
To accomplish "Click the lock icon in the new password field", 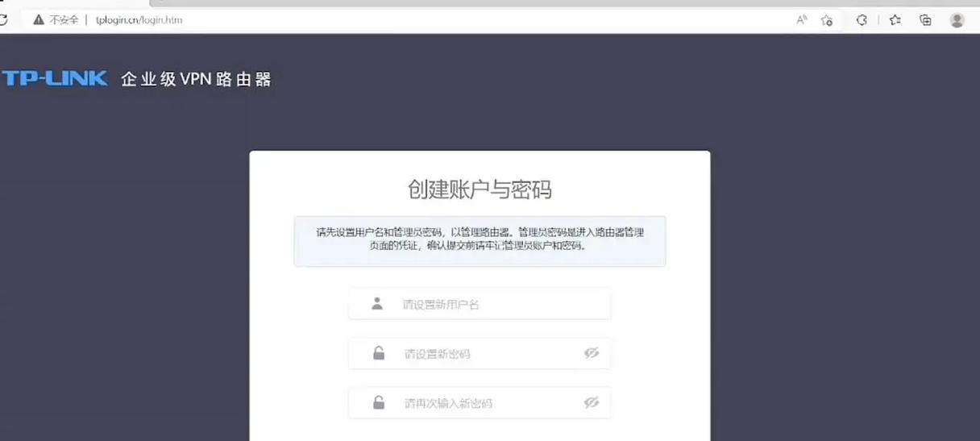I will pos(378,353).
